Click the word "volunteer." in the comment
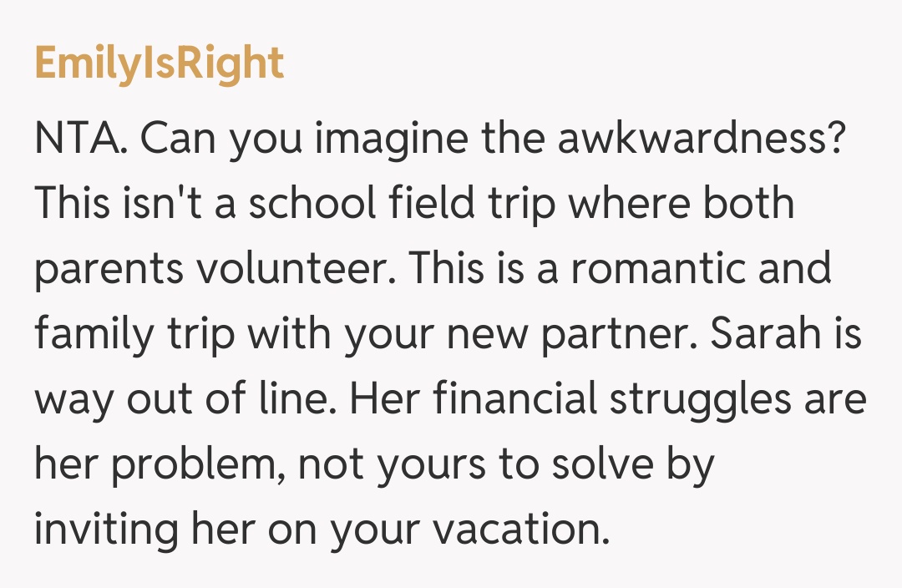Viewport: 902px width, 588px height. 296,270
